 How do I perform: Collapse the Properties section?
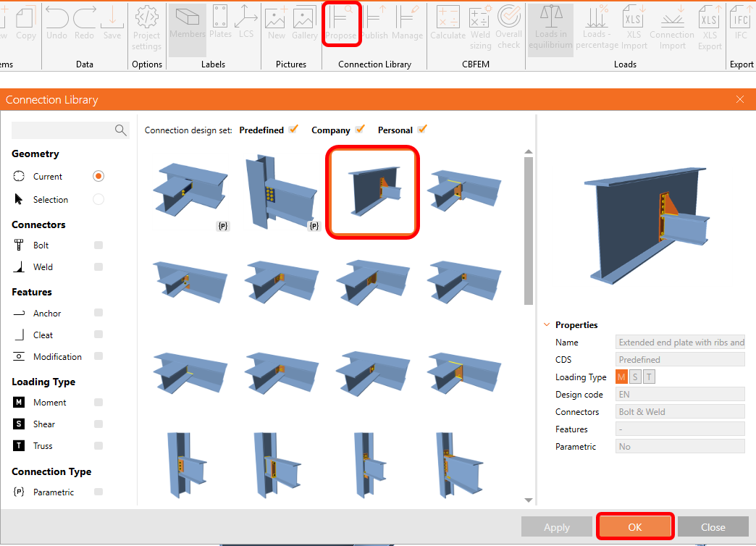coord(547,324)
